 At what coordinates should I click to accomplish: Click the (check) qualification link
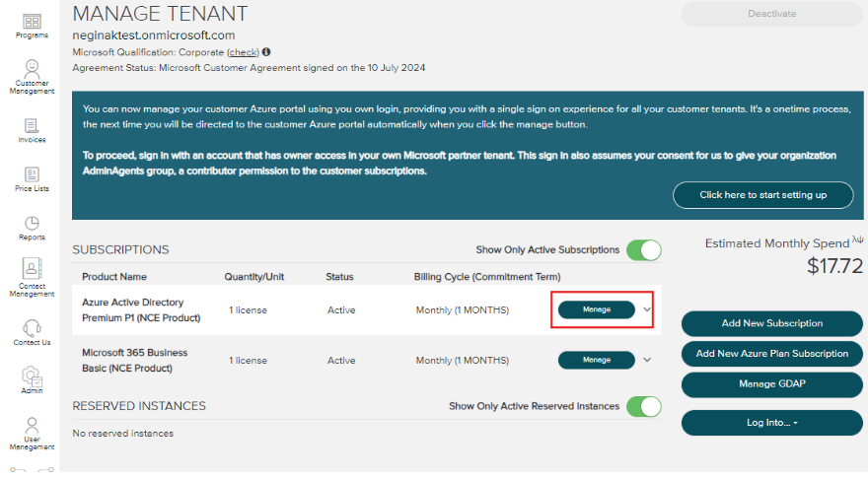243,52
